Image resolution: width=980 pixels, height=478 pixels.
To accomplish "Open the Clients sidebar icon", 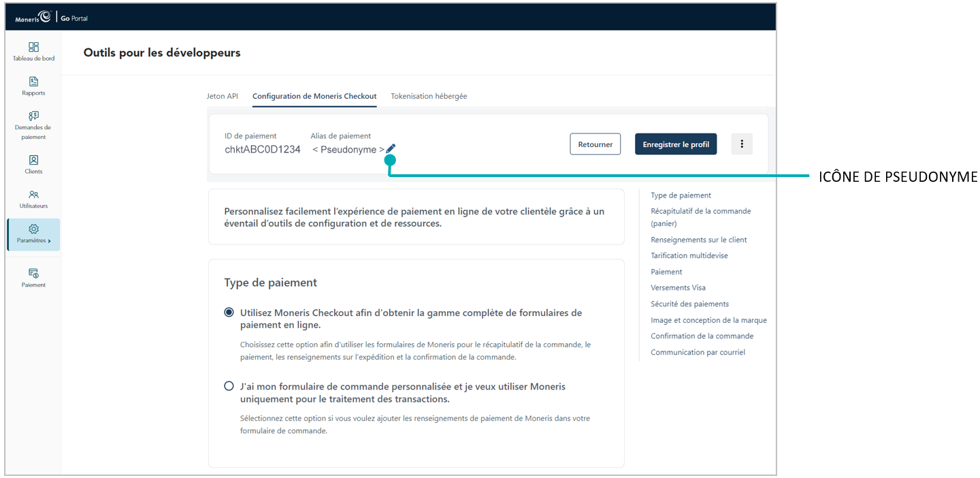I will click(33, 160).
